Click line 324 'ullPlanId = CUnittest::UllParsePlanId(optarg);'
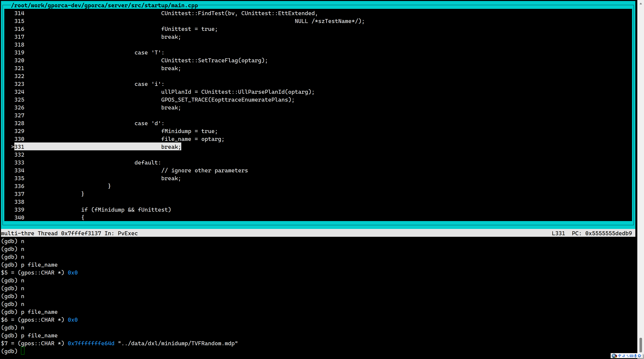This screenshot has height=359, width=644. [238, 92]
